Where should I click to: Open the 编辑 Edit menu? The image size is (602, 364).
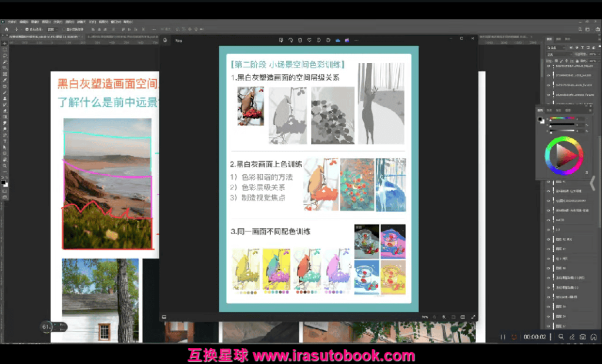(x=24, y=22)
